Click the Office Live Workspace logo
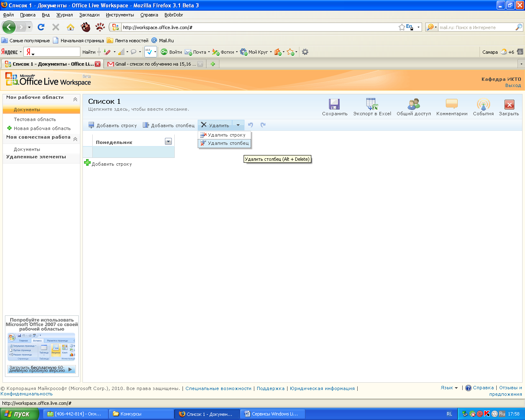The width and height of the screenshot is (525, 420). (x=48, y=80)
